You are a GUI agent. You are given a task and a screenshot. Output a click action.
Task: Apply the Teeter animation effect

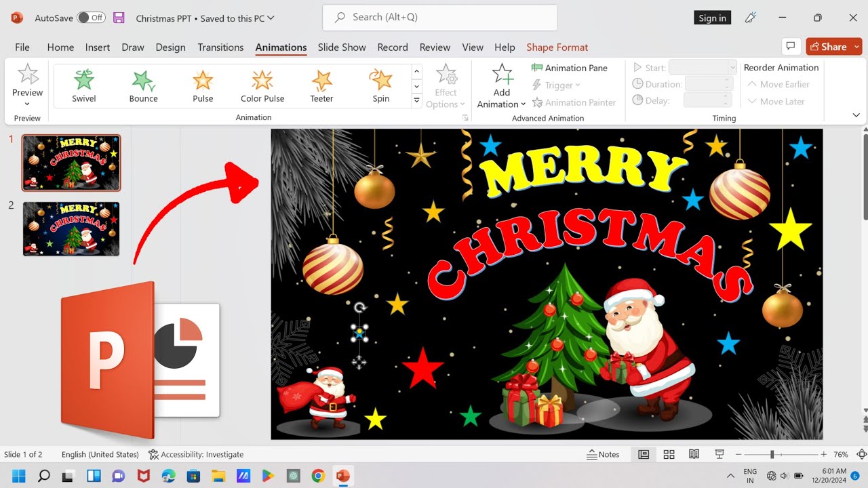(x=321, y=85)
